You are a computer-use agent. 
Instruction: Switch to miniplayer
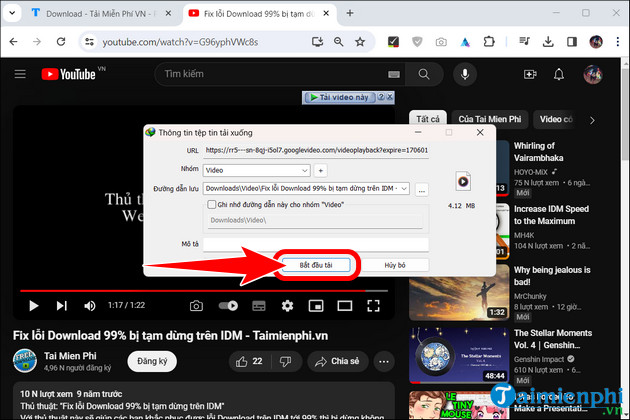[316, 306]
